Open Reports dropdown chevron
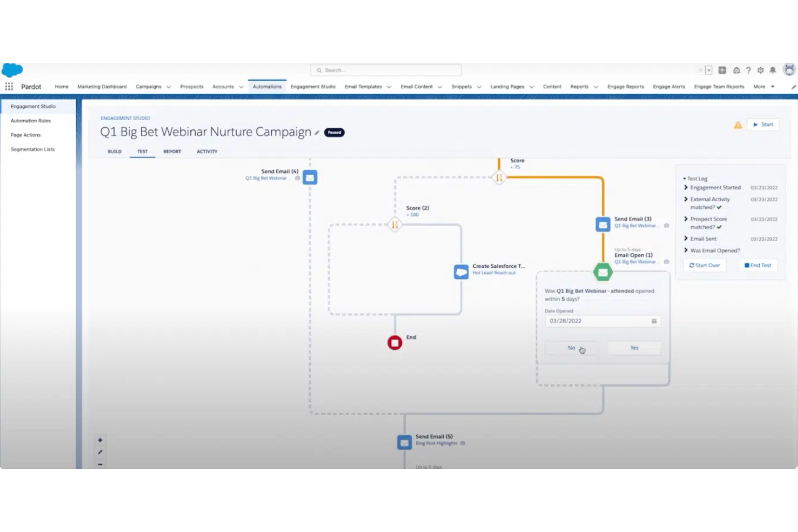This screenshot has height=532, width=798. coord(596,87)
